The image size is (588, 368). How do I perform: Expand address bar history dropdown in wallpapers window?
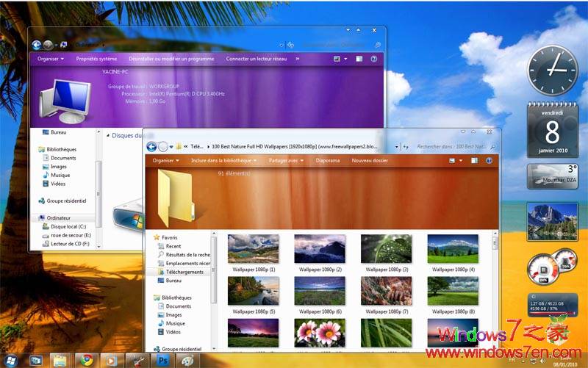[397, 147]
